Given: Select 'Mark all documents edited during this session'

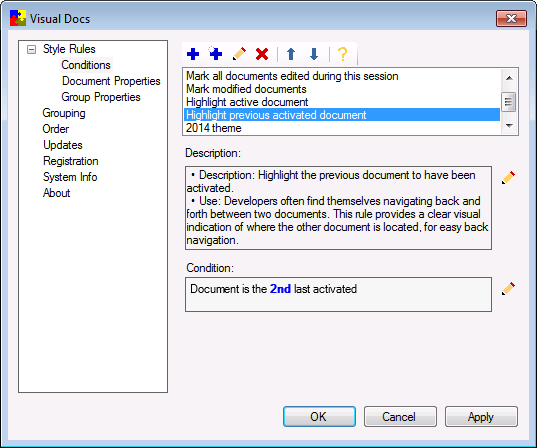Looking at the screenshot, I should [x=342, y=76].
